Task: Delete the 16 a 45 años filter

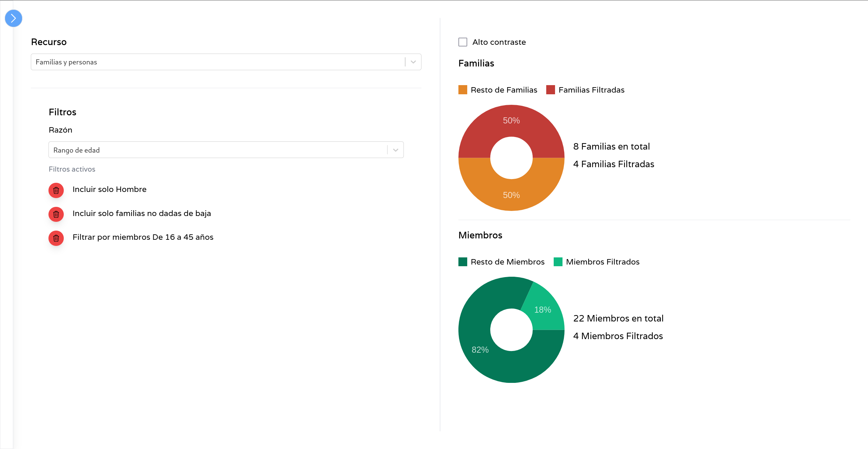Action: pyautogui.click(x=56, y=238)
